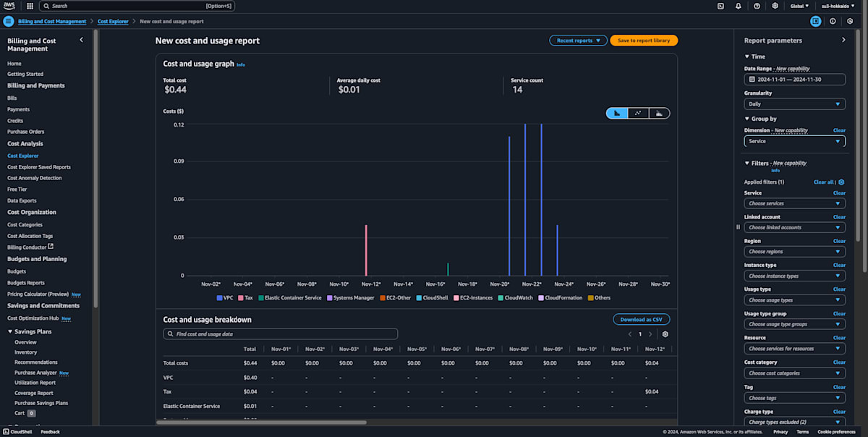
Task: Open the help question mark icon
Action: click(x=757, y=6)
